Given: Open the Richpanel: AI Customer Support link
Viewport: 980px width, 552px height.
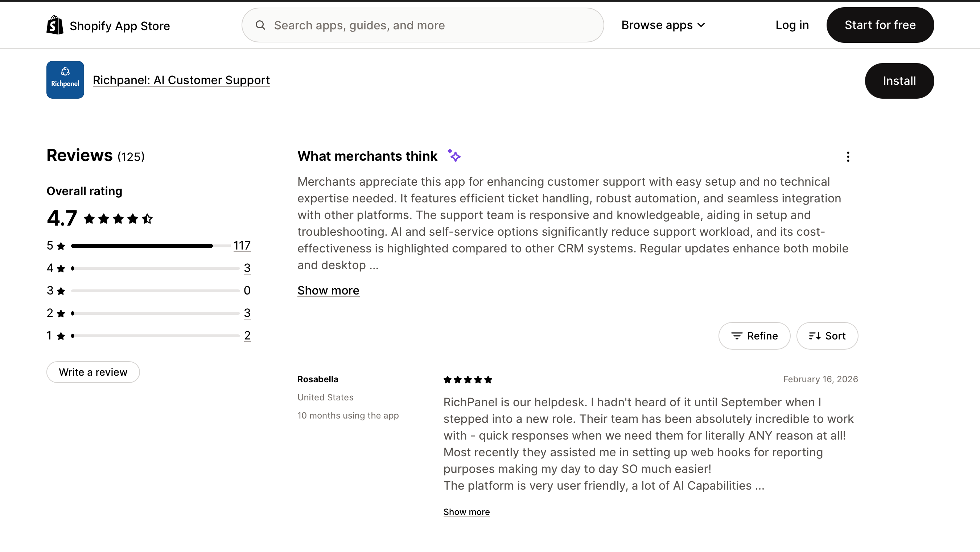Looking at the screenshot, I should click(181, 80).
